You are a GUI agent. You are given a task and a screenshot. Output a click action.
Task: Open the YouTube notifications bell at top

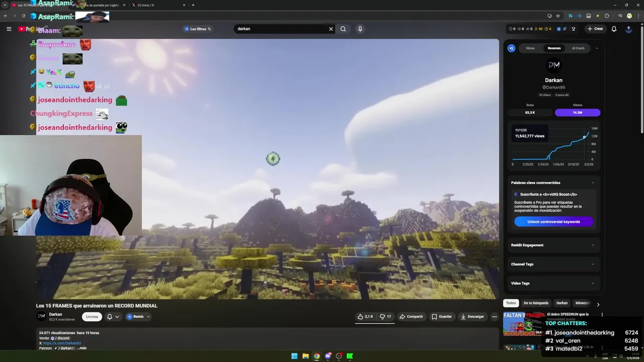614,29
